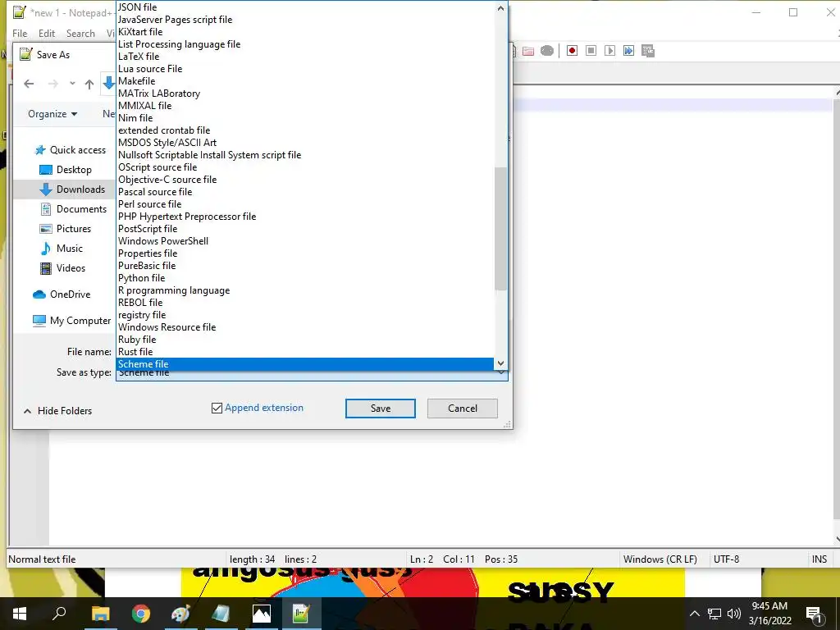Choose highlighted Scheme file entry

pos(305,364)
